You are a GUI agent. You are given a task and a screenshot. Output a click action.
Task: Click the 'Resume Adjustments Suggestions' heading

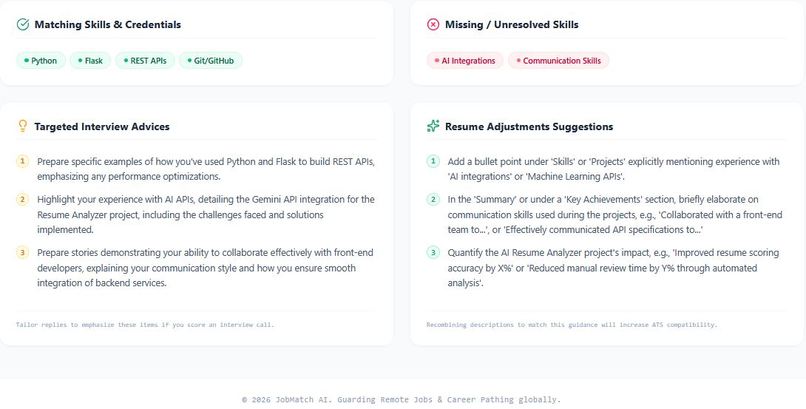point(529,126)
